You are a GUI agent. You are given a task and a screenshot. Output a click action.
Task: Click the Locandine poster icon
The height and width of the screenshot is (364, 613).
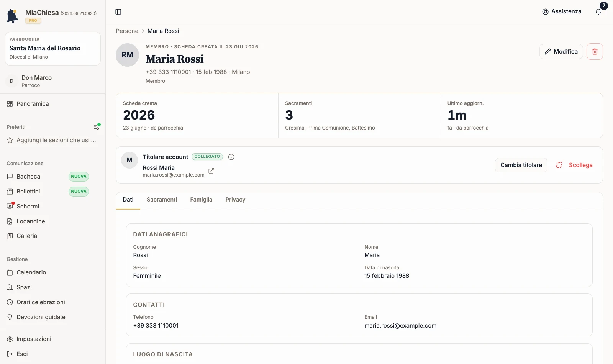click(10, 221)
